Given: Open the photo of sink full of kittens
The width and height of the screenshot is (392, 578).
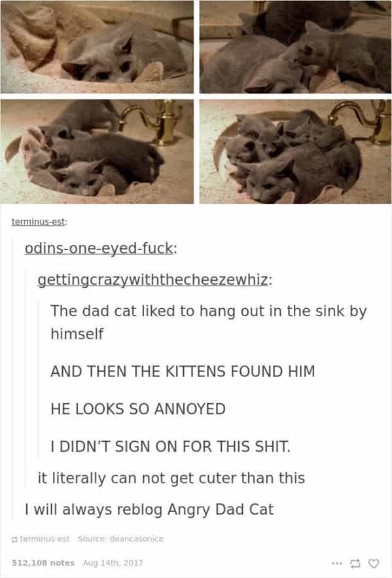Looking at the screenshot, I should pos(296,151).
